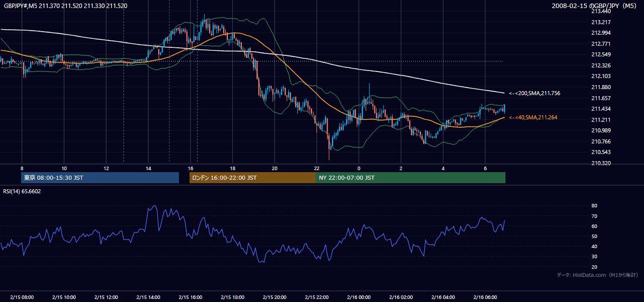
Task: Click price axis value 212.103
Action: tap(601, 76)
